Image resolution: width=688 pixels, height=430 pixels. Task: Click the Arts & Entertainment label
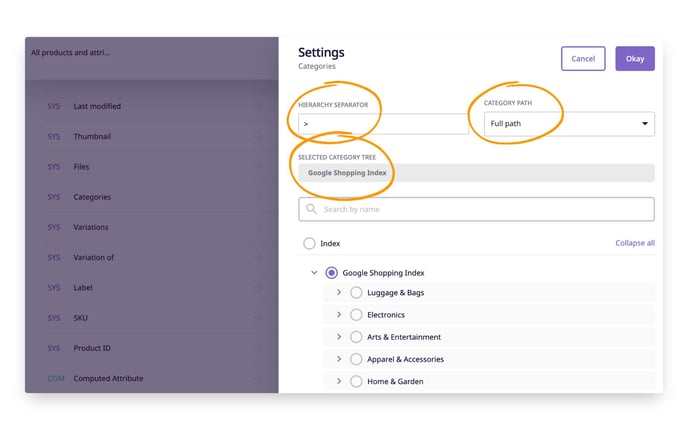tap(404, 337)
